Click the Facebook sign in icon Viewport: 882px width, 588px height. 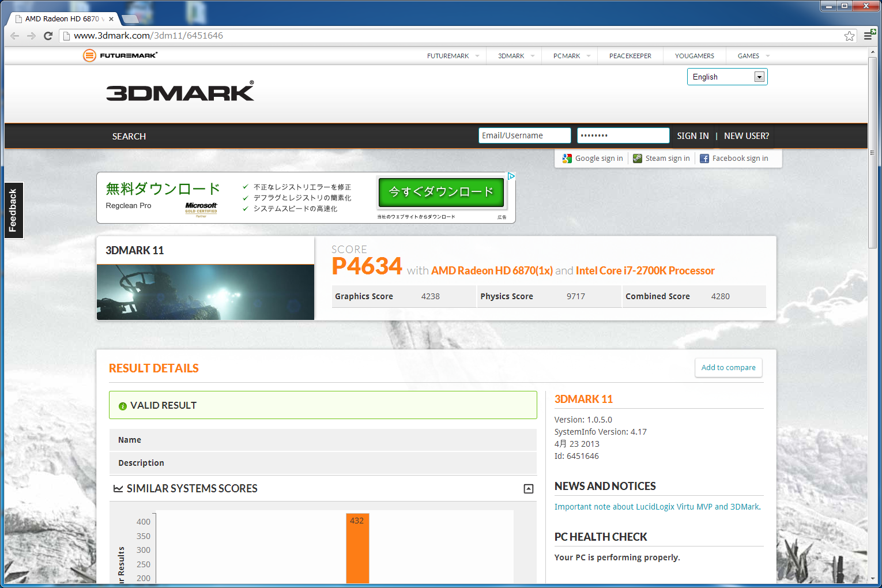tap(704, 159)
